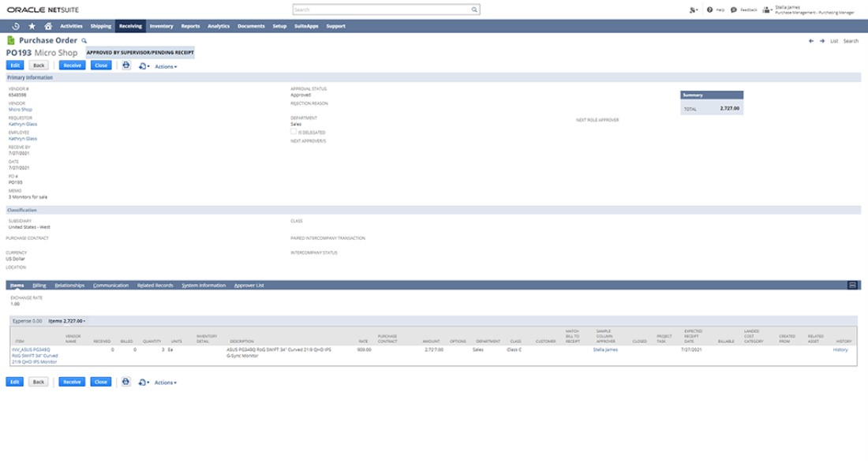Open the Receiving menu
Screen dimensions: 868x467
[x=130, y=26]
